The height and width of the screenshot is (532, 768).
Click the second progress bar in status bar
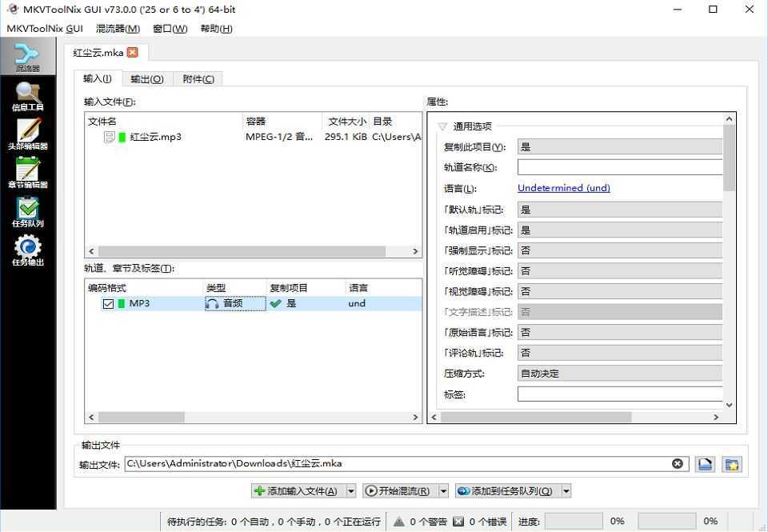(x=667, y=522)
